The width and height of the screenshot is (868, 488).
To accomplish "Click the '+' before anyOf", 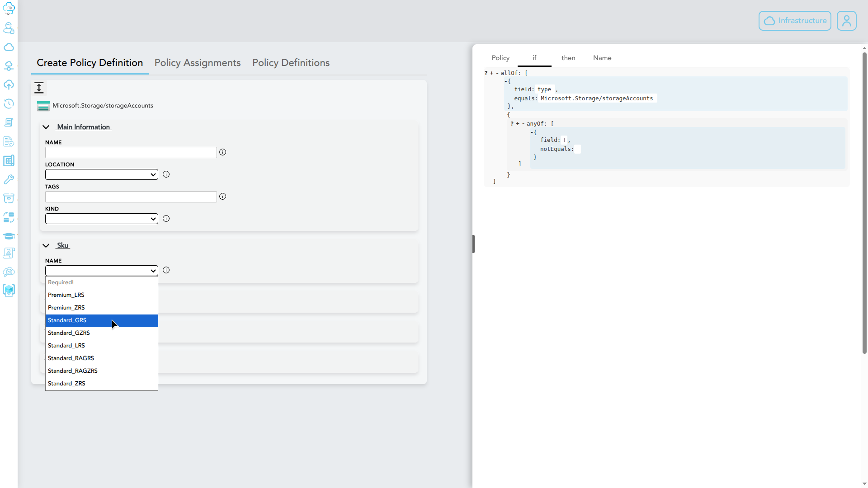I will coord(518,124).
